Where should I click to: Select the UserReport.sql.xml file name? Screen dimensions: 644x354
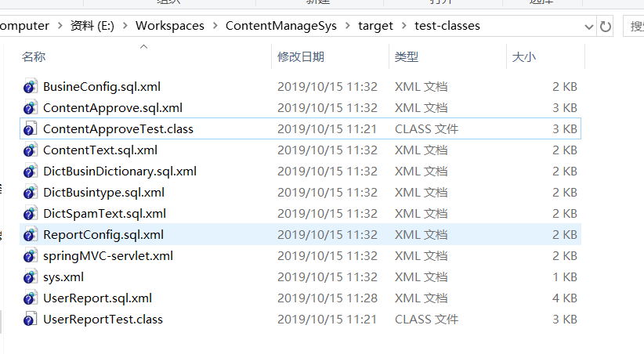pyautogui.click(x=98, y=298)
